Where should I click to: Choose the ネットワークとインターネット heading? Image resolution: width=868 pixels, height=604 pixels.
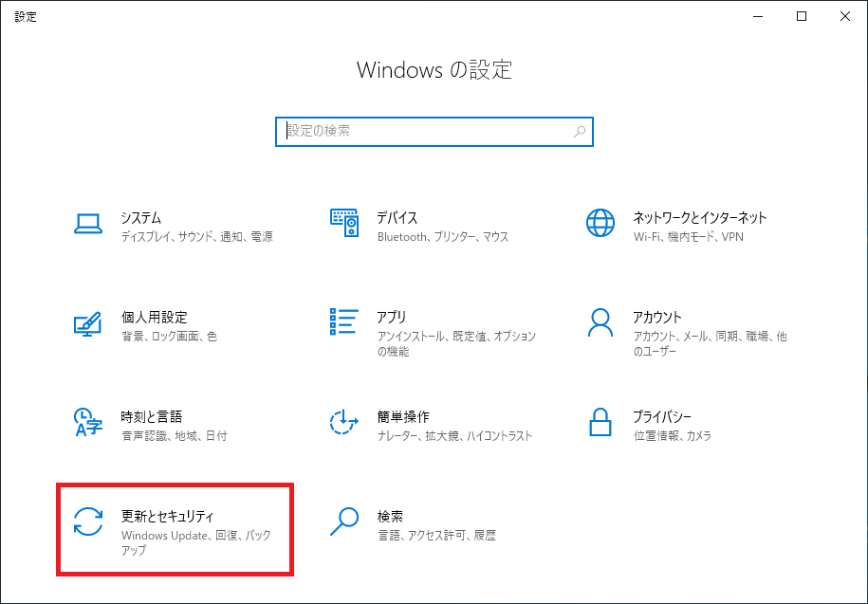(x=700, y=217)
